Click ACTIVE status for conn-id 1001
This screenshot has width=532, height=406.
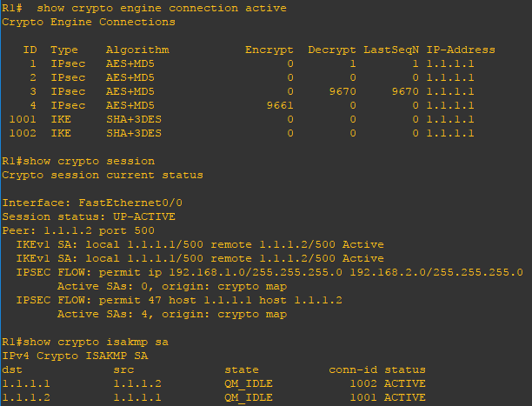[x=405, y=398]
